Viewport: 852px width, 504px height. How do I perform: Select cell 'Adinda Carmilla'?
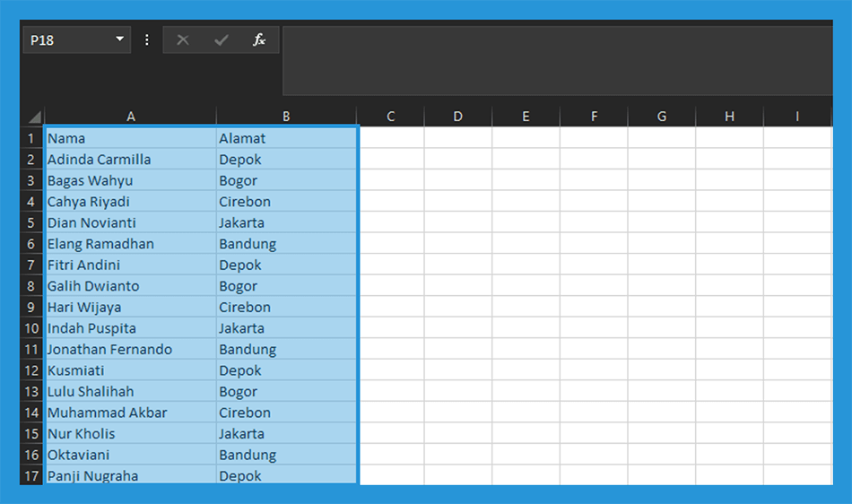(x=130, y=159)
